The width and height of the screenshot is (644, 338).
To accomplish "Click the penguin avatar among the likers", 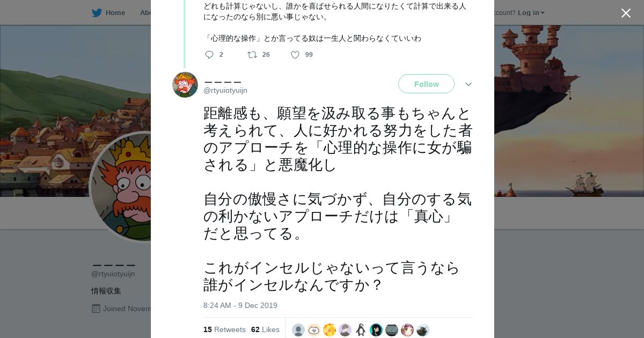I will pos(361,330).
